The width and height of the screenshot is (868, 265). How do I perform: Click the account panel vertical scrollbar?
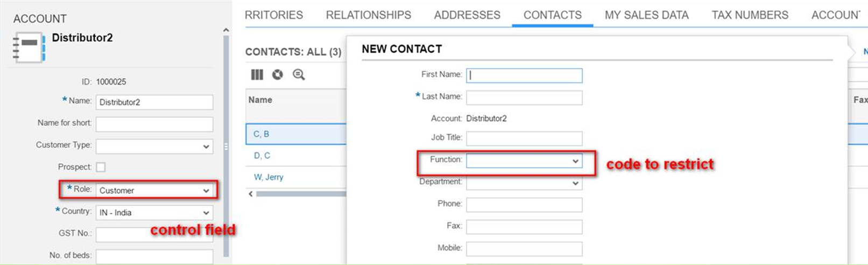[226, 145]
